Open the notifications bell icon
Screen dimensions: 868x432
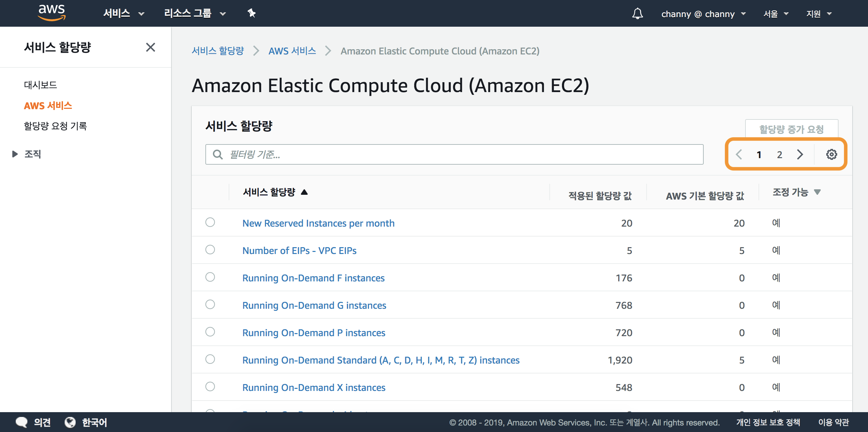637,14
